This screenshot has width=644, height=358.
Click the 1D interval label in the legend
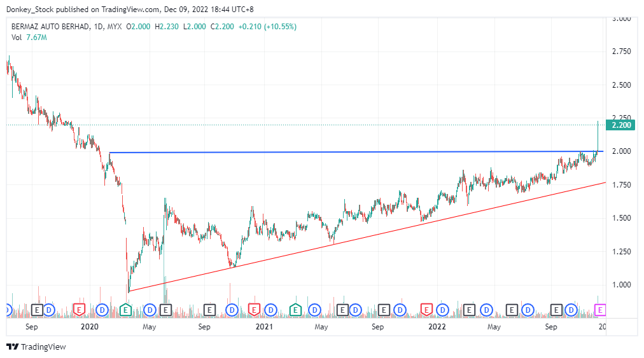pos(98,27)
